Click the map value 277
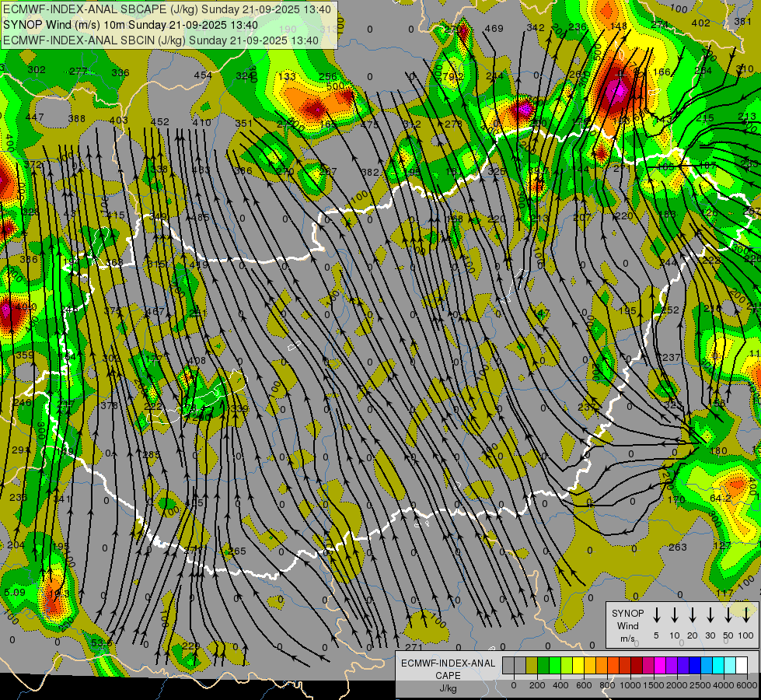Screen dimensions: 761x700 (79, 71)
